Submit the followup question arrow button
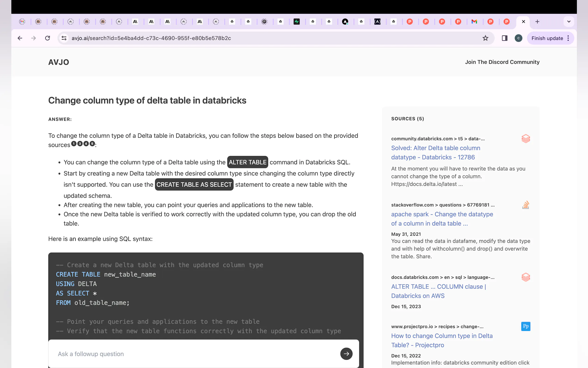The width and height of the screenshot is (588, 368). (x=346, y=354)
